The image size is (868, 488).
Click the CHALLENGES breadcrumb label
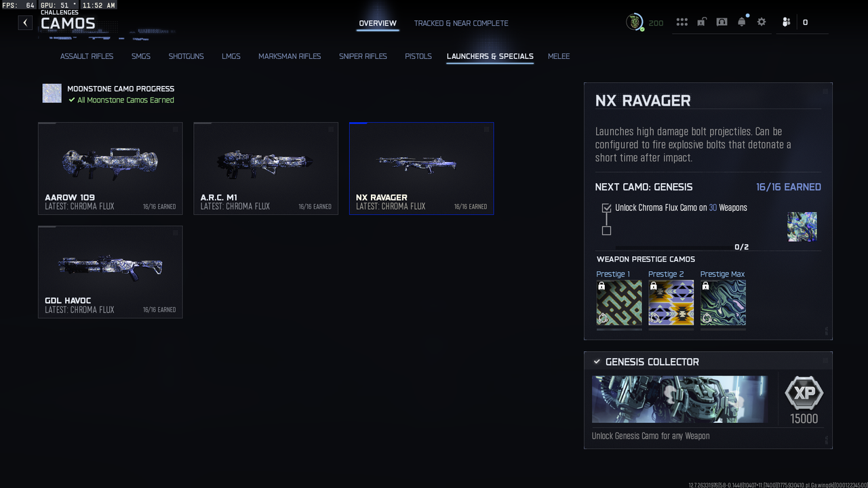pyautogui.click(x=60, y=12)
